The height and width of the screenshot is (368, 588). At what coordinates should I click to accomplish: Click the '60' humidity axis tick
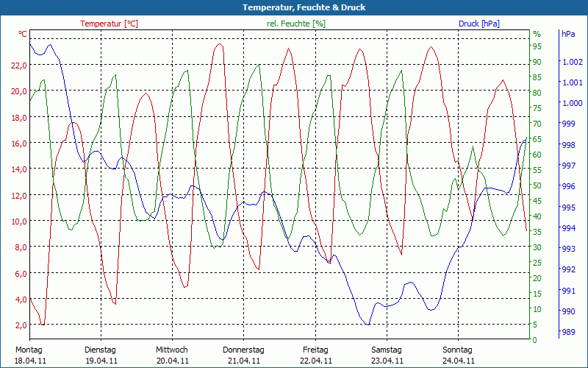[537, 155]
